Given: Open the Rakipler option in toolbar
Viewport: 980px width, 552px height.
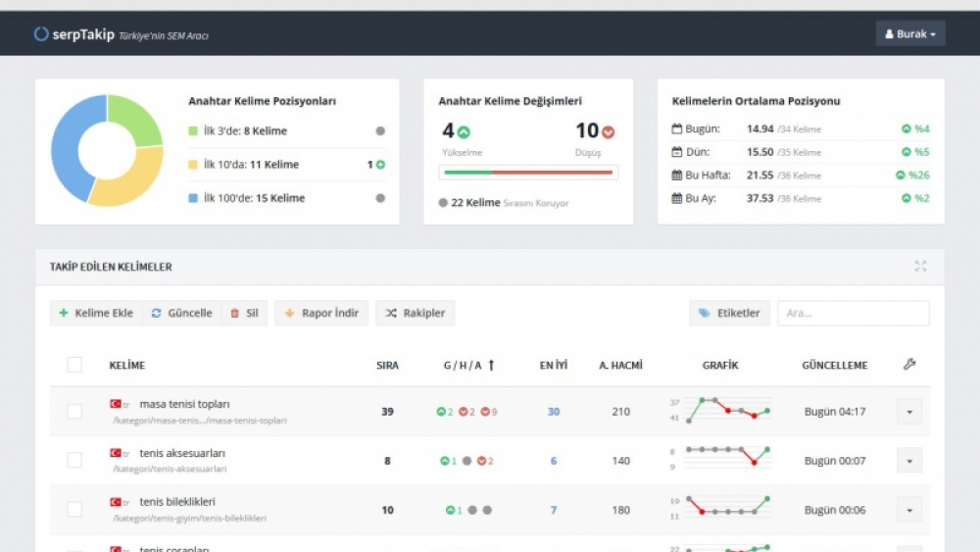Looking at the screenshot, I should [x=415, y=313].
